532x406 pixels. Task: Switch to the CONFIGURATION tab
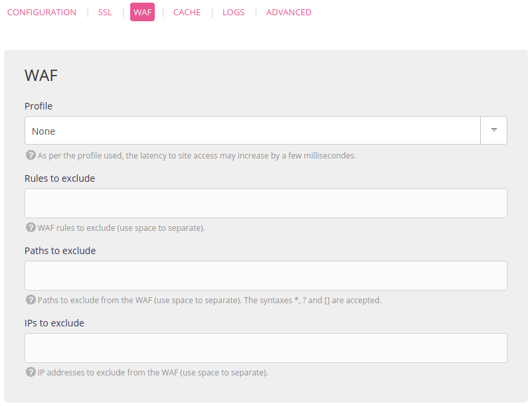click(x=42, y=13)
